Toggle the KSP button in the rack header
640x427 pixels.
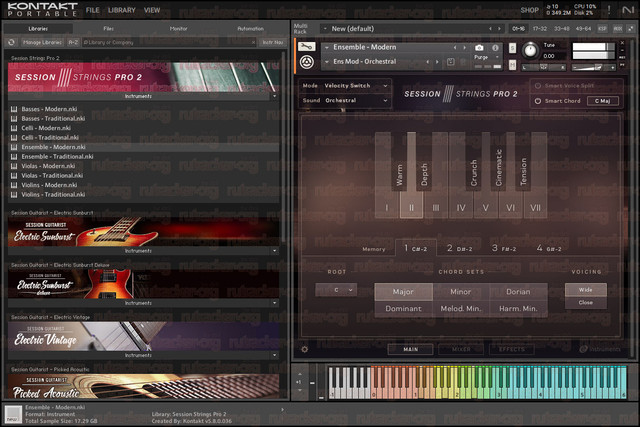point(602,29)
